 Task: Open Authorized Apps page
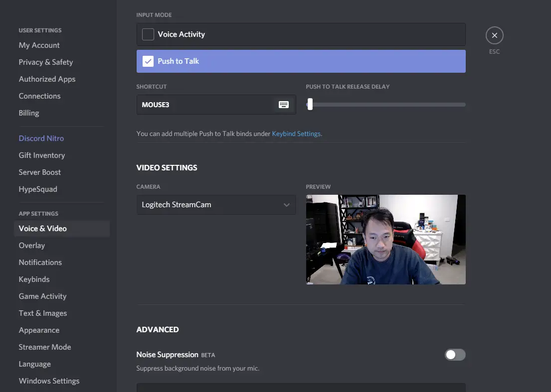coord(47,79)
